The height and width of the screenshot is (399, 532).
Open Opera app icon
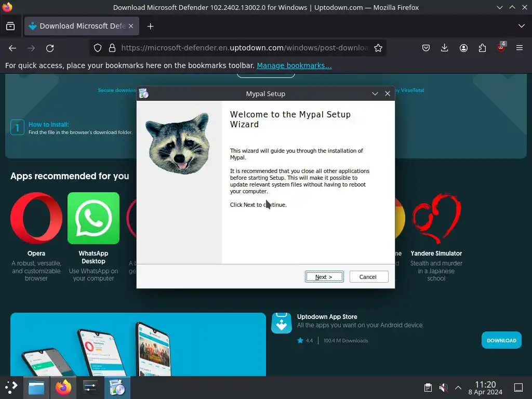click(x=36, y=218)
